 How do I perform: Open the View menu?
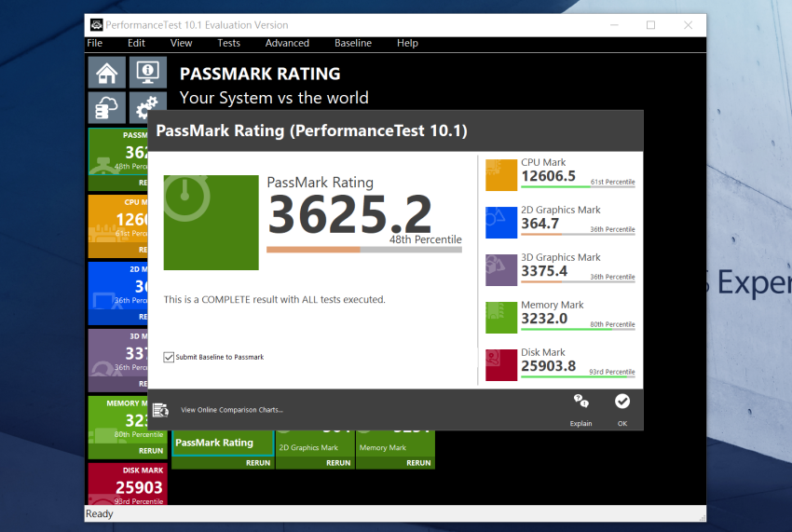point(182,43)
